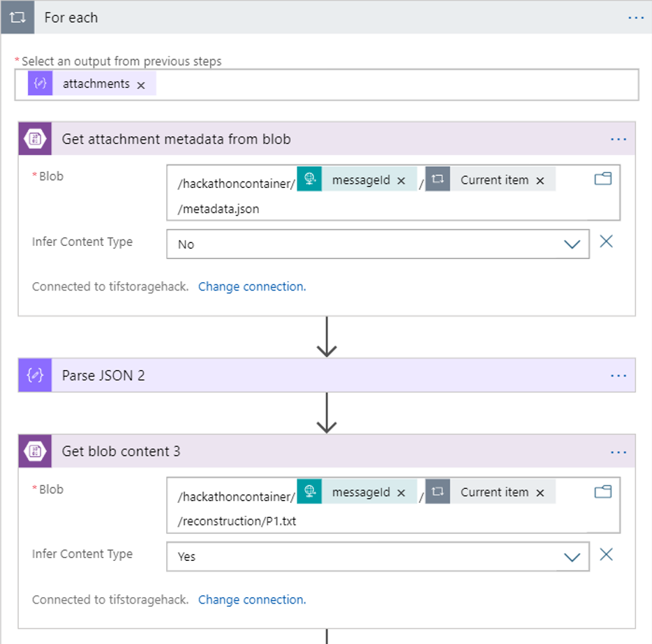Click Current item token text in P1.txt blob

[494, 492]
